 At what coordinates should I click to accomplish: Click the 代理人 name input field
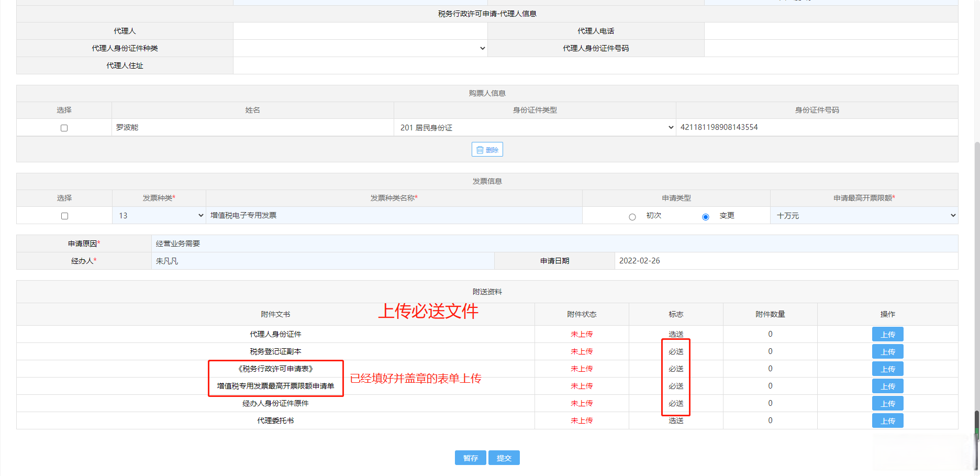pyautogui.click(x=360, y=31)
